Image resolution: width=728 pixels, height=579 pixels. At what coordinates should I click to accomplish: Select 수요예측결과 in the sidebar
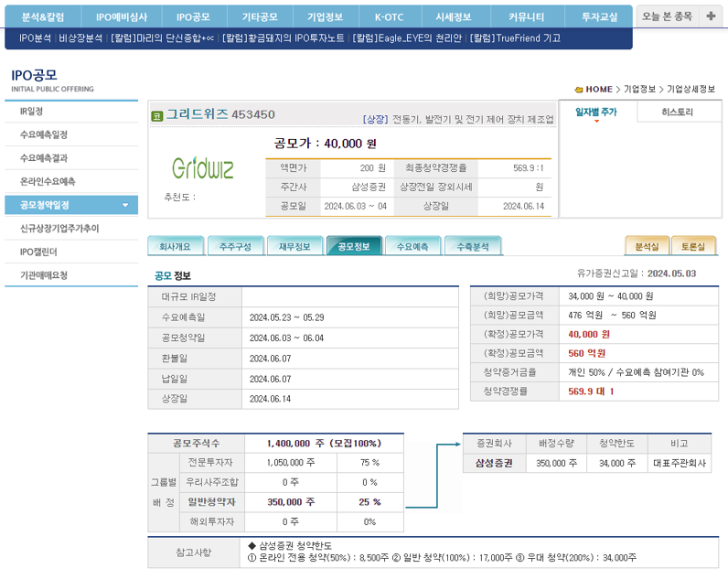pos(71,158)
